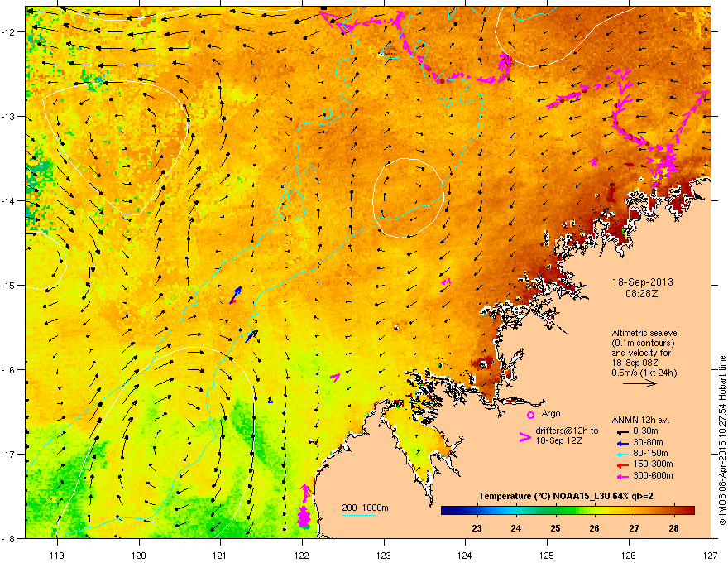Click the longitude axis label 120
The width and height of the screenshot is (728, 563).
coord(139,555)
